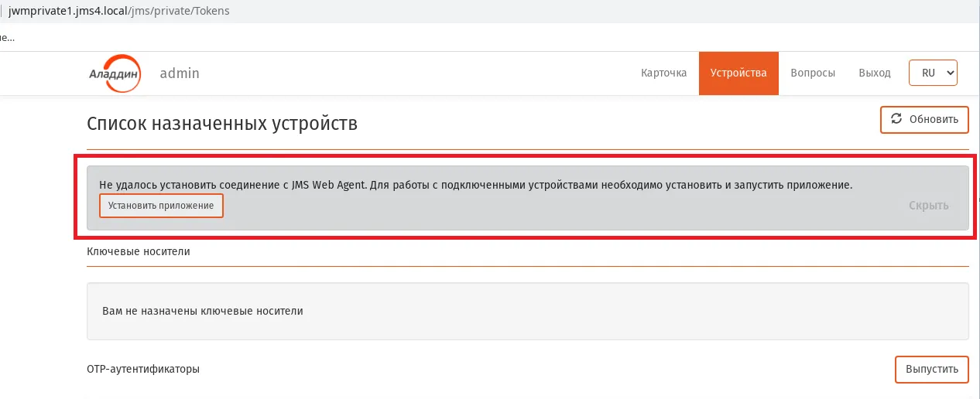The width and height of the screenshot is (980, 399).
Task: Click the circular refresh arrows icon
Action: click(x=896, y=119)
